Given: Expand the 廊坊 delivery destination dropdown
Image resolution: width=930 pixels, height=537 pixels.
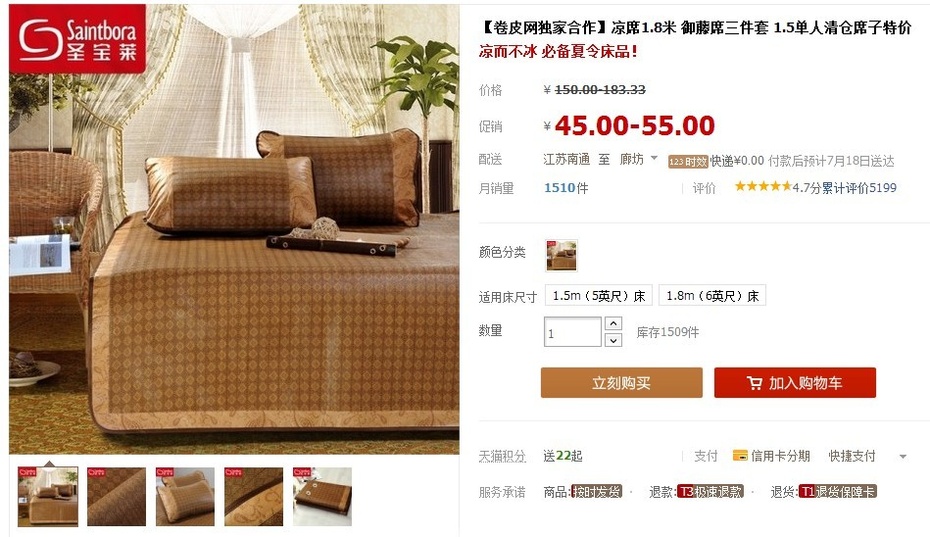Looking at the screenshot, I should [654, 158].
